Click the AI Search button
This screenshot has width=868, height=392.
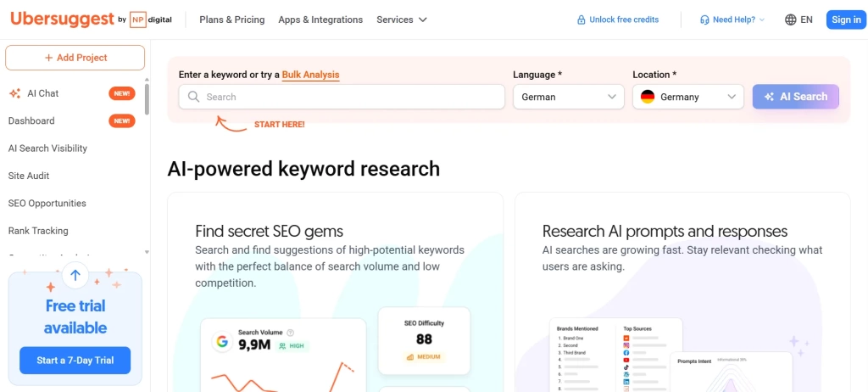[795, 97]
